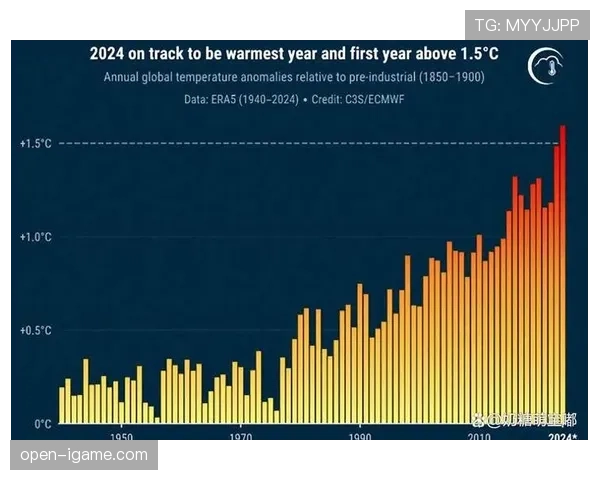Select the 2010 x-axis label

click(481, 438)
